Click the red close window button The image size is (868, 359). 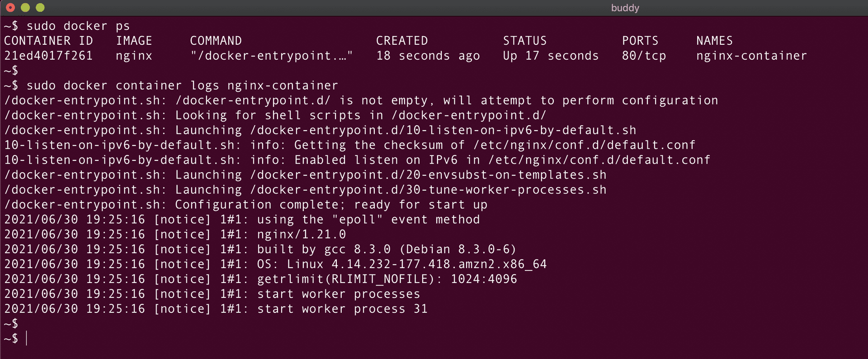point(10,8)
